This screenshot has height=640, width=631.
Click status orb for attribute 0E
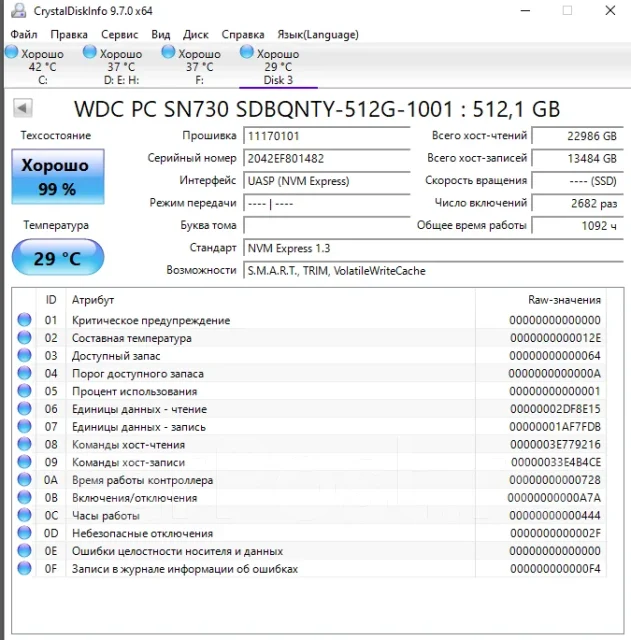point(24,551)
